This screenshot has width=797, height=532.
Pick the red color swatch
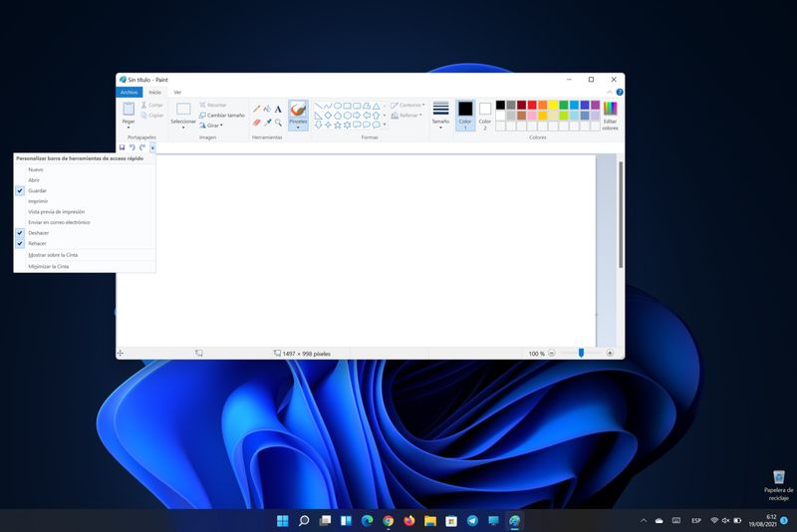533,105
